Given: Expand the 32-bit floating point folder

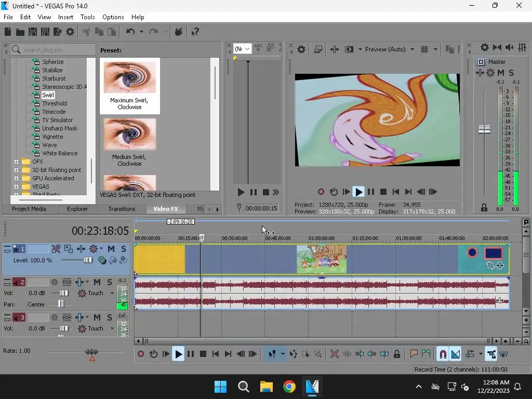Looking at the screenshot, I should pos(16,170).
